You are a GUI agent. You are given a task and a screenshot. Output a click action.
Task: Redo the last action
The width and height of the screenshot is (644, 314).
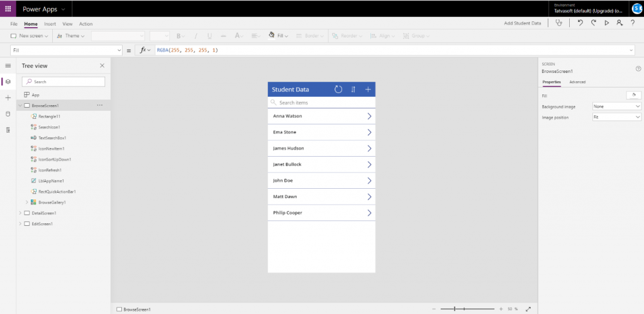click(594, 23)
